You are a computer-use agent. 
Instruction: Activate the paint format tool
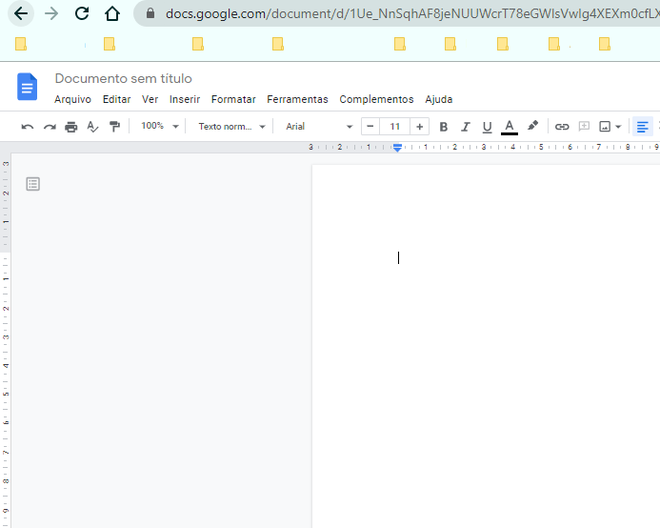click(114, 127)
